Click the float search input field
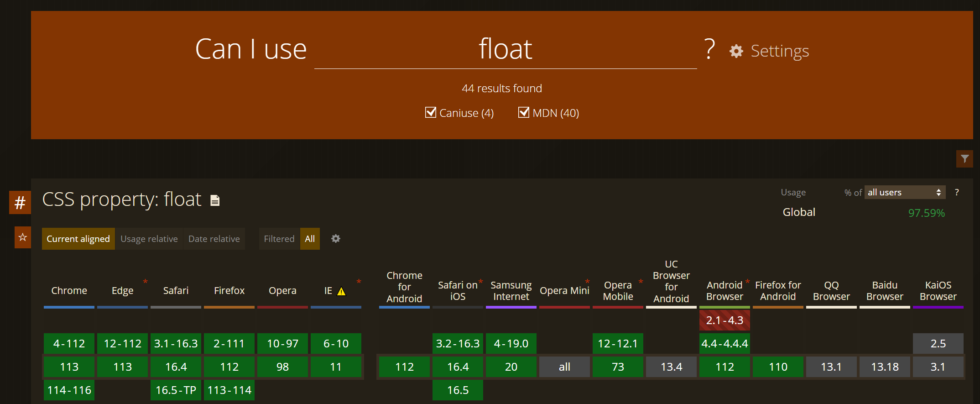 point(506,49)
